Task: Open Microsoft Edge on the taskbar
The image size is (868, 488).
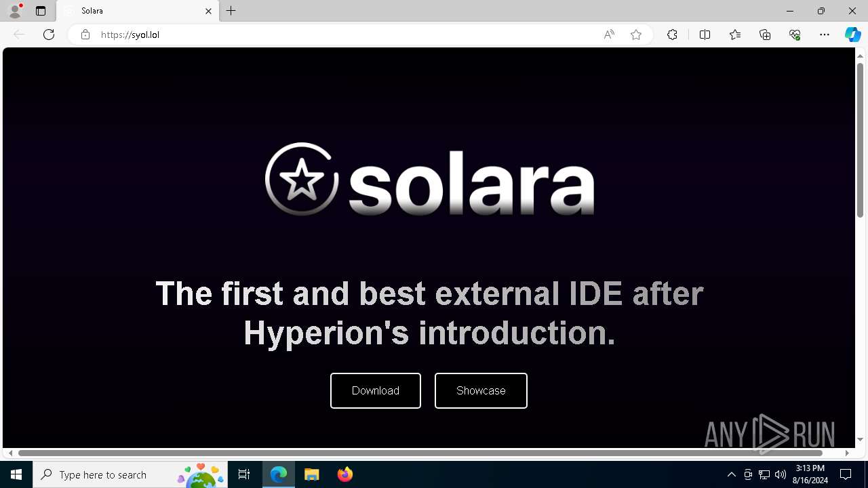Action: click(279, 474)
